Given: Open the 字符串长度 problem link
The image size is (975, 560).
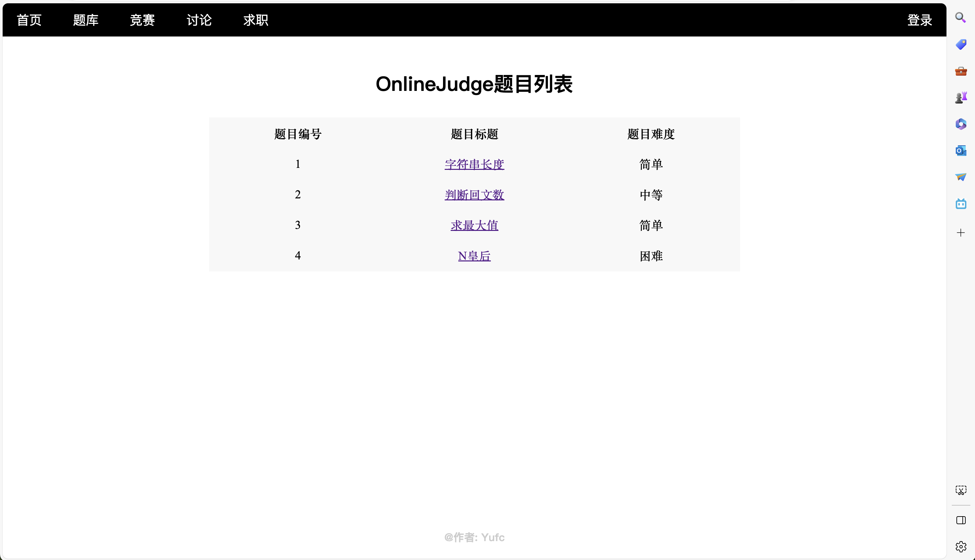Looking at the screenshot, I should pyautogui.click(x=474, y=165).
